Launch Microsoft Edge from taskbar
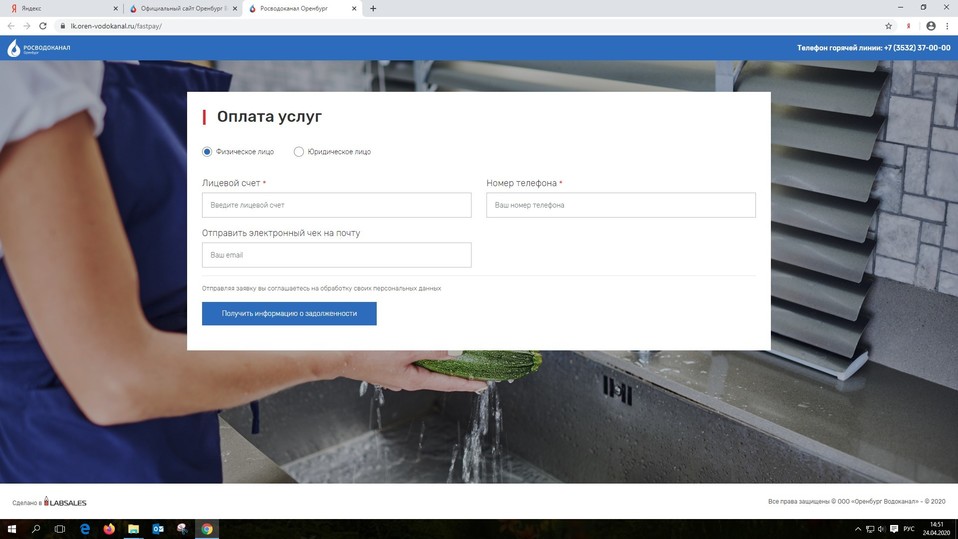The height and width of the screenshot is (539, 958). click(x=85, y=529)
